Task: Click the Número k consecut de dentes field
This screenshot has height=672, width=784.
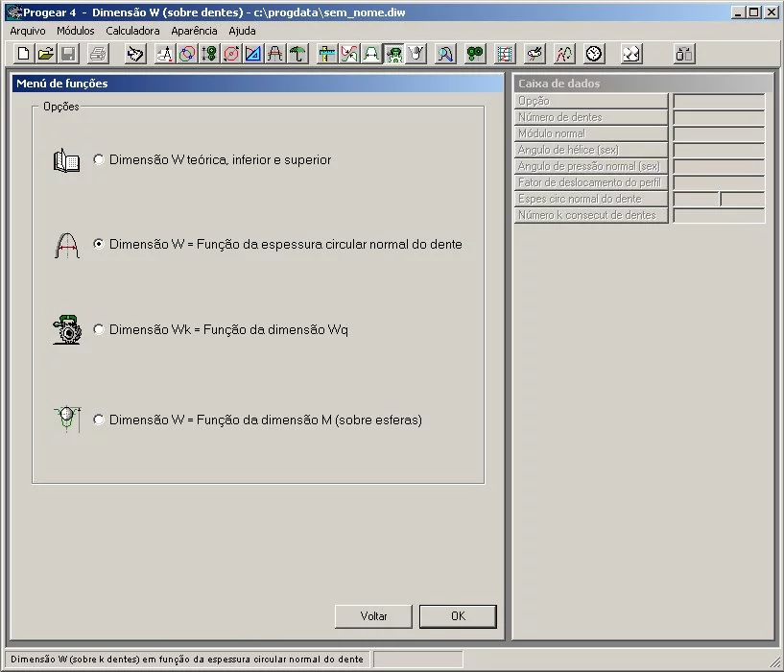Action: pyautogui.click(x=719, y=215)
